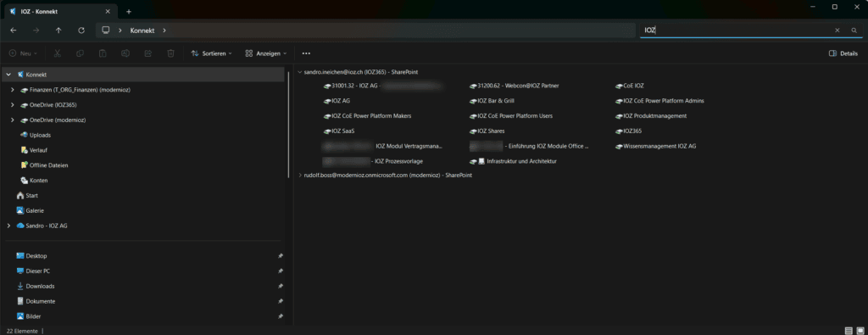The height and width of the screenshot is (335, 868).
Task: Click the Konnekt breadcrumb segment
Action: [x=142, y=31]
